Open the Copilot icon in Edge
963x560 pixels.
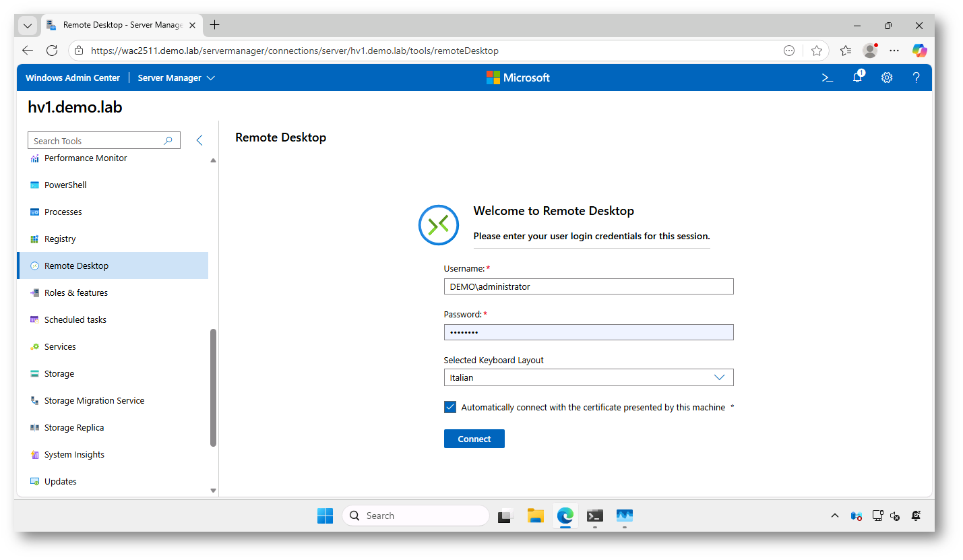pyautogui.click(x=920, y=51)
